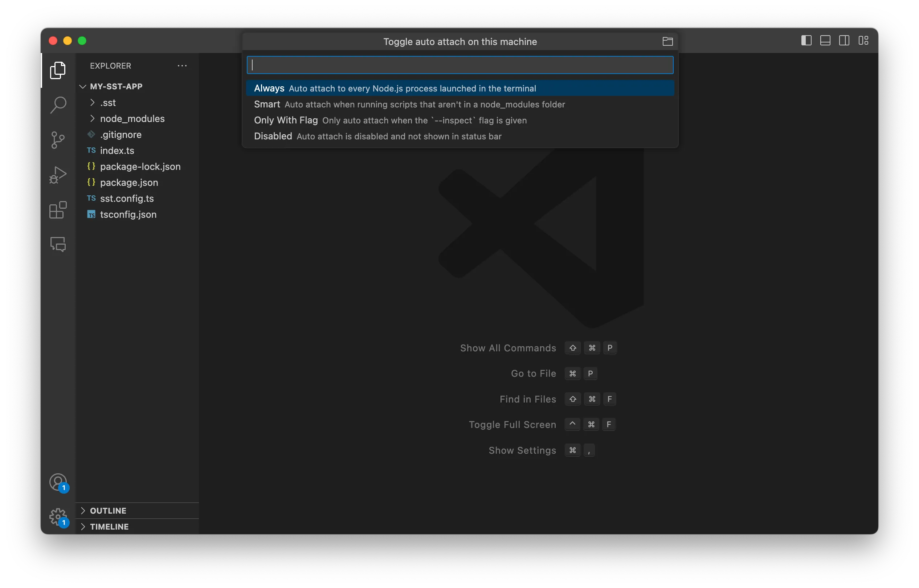Open the Accounts menu in the activity bar

coord(58,482)
